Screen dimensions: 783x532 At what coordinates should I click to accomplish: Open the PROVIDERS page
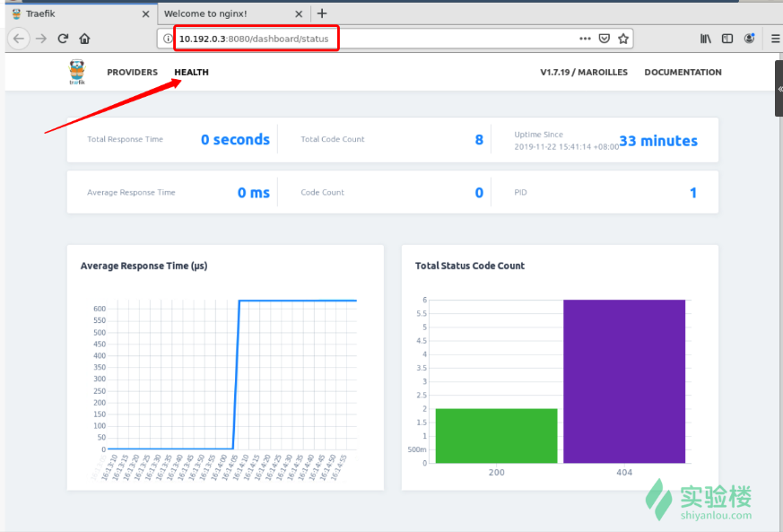(133, 73)
